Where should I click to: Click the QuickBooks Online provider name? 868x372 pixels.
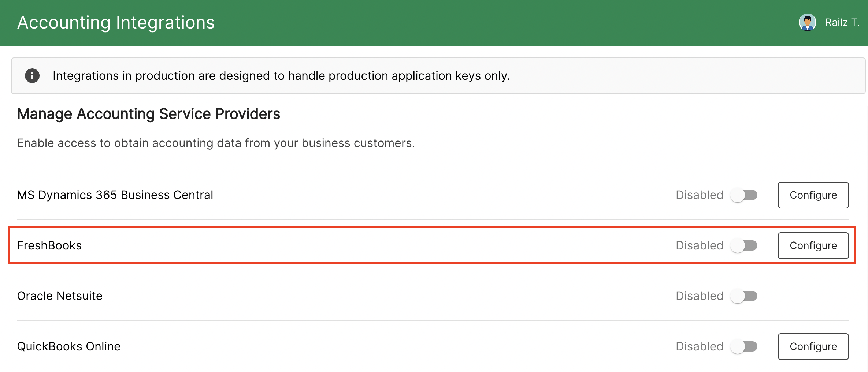click(69, 346)
